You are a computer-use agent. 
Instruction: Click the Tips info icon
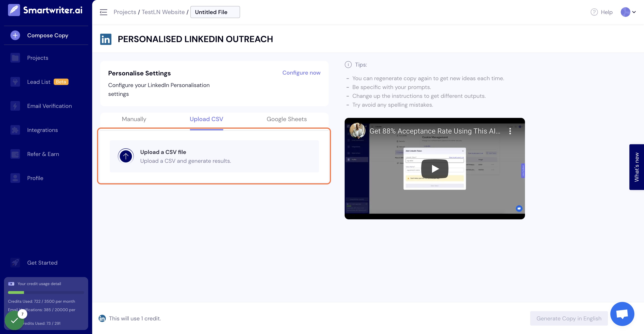click(x=348, y=65)
